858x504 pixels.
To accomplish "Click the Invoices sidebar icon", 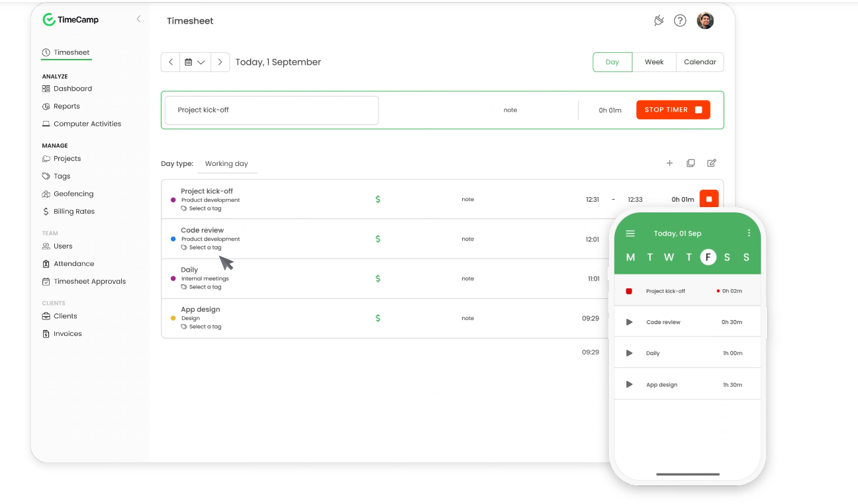I will 46,333.
